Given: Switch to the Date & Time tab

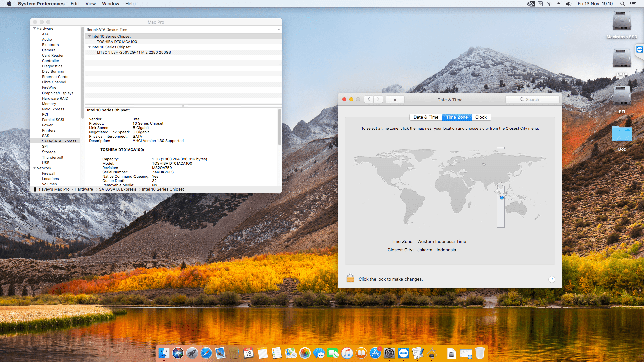Looking at the screenshot, I should pos(426,117).
